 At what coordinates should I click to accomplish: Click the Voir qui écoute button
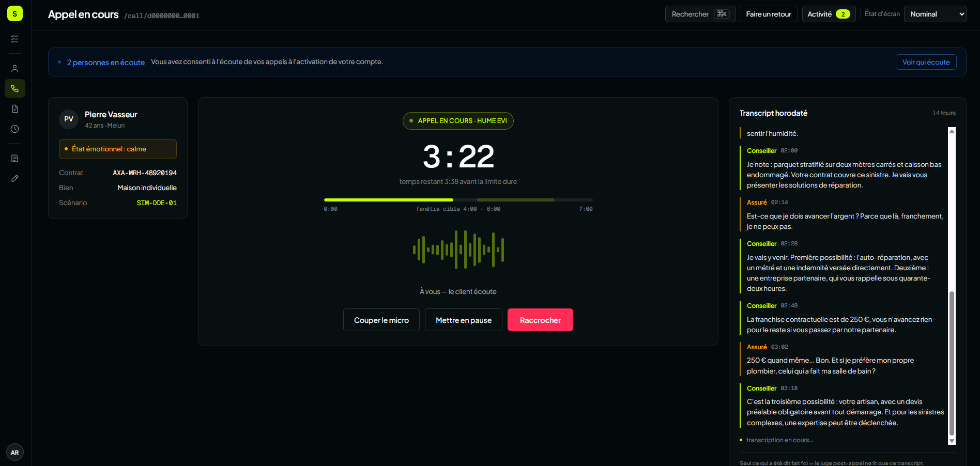tap(926, 62)
